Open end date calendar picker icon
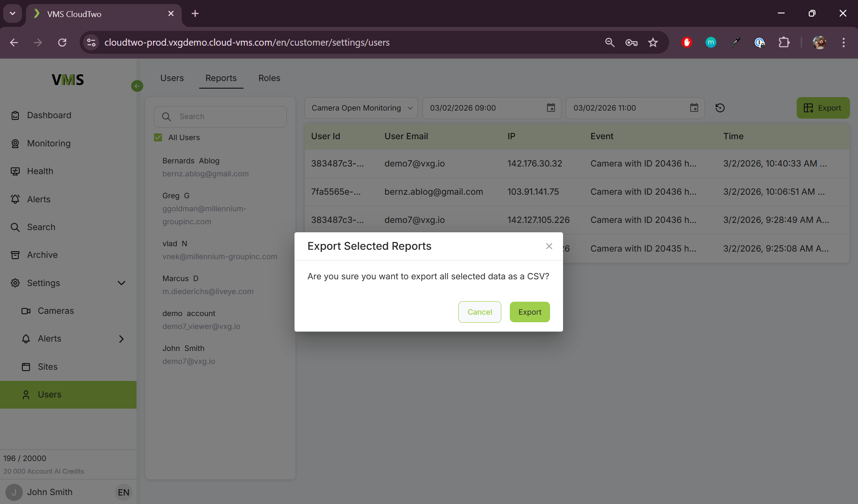This screenshot has width=858, height=504. 694,108
